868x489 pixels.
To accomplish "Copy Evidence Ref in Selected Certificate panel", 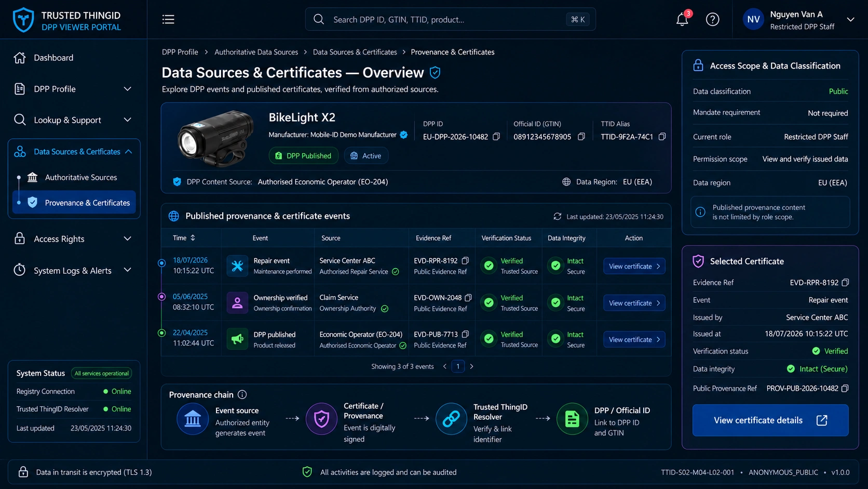I will tap(845, 283).
